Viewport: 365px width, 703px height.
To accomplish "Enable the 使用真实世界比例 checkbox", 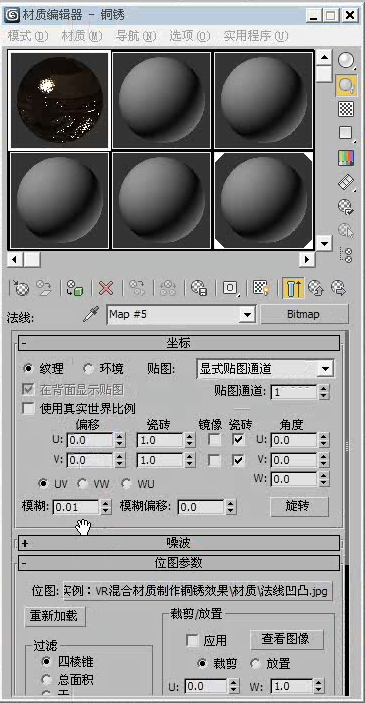I will (x=29, y=408).
